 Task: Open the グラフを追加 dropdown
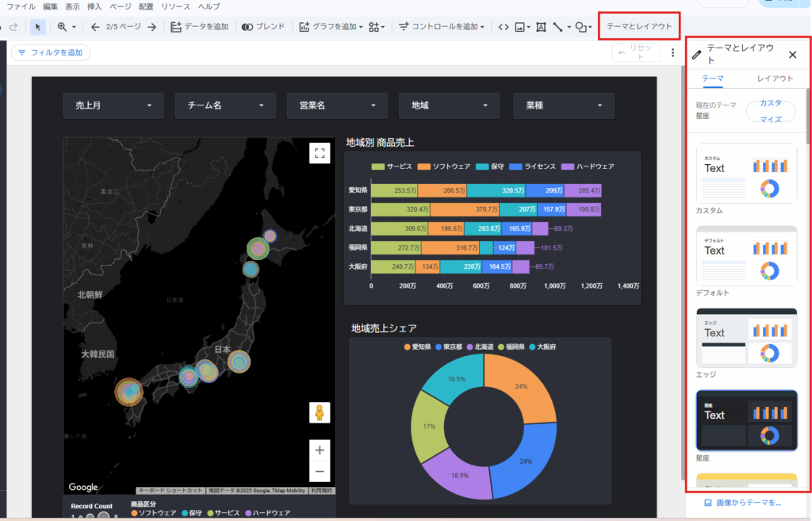[x=331, y=27]
